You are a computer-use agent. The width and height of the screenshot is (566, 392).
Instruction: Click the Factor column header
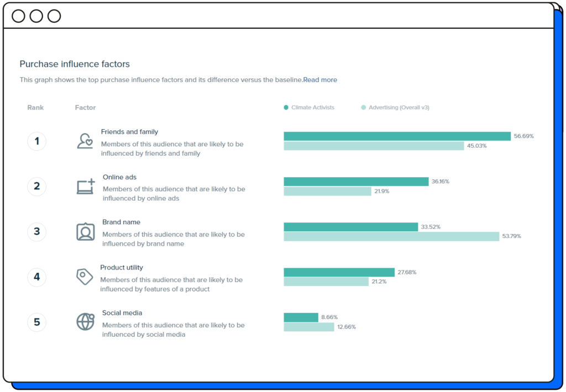coord(85,108)
